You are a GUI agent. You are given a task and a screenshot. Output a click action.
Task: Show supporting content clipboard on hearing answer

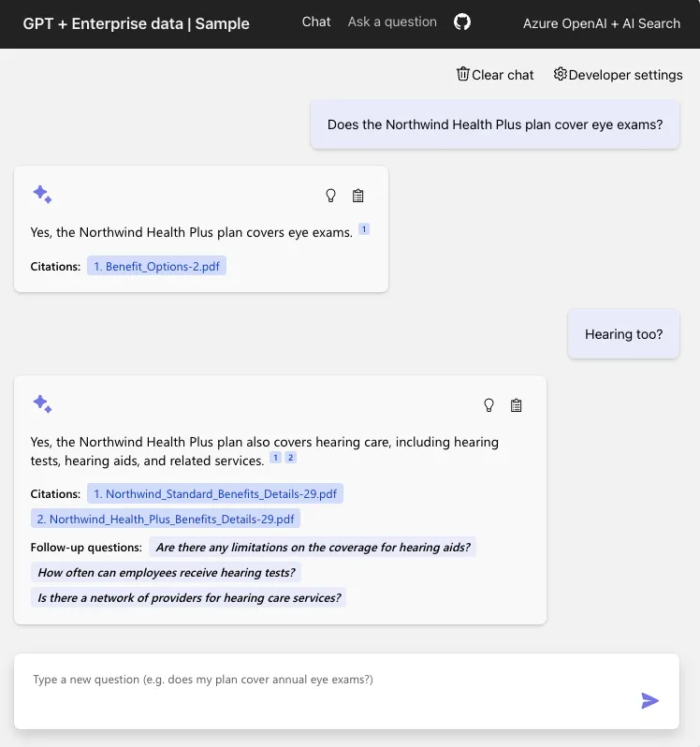click(517, 405)
